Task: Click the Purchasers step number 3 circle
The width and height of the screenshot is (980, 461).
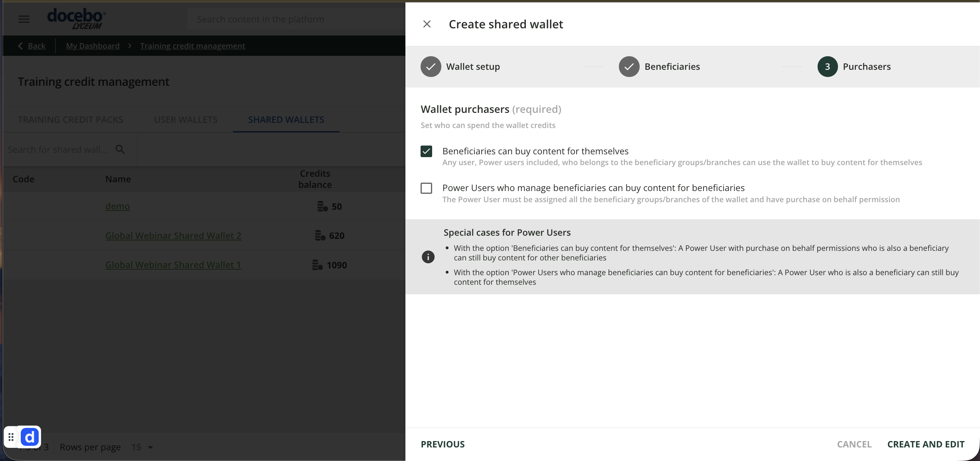Action: pos(827,67)
